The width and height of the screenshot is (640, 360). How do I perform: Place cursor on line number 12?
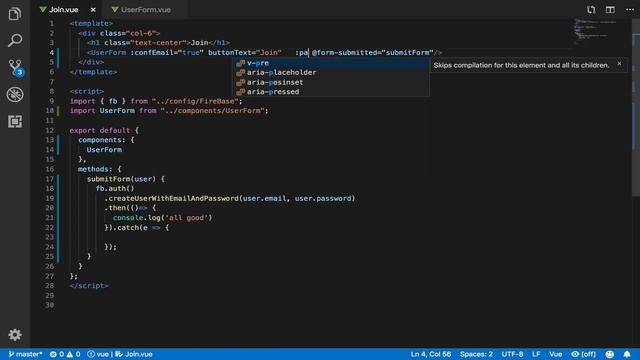point(49,130)
